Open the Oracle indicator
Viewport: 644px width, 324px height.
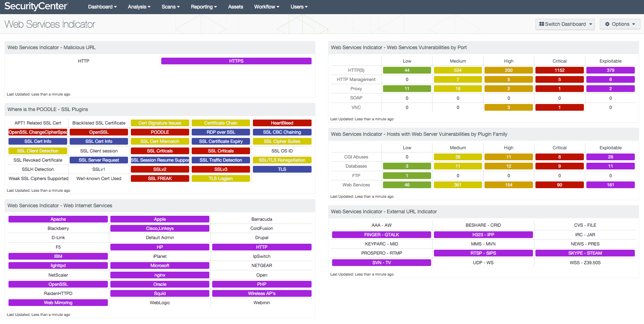[160, 284]
